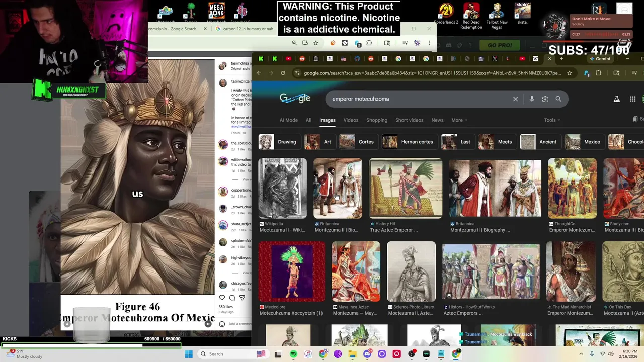Image resolution: width=644 pixels, height=362 pixels.
Task: Switch to the X (Twitter) tab
Action: pos(495,59)
